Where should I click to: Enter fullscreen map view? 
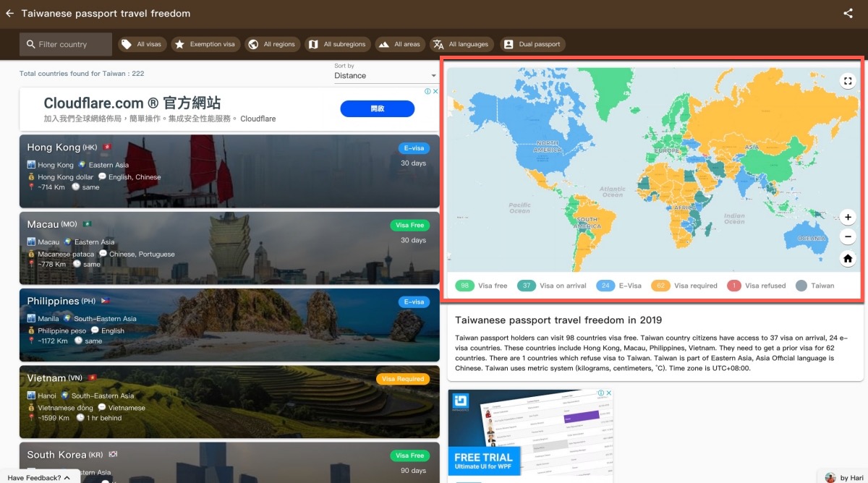tap(848, 81)
